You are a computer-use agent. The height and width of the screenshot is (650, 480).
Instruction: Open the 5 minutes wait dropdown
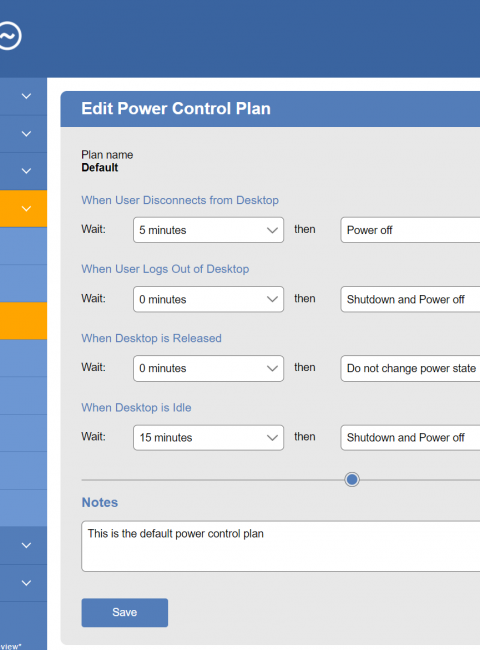(x=208, y=230)
